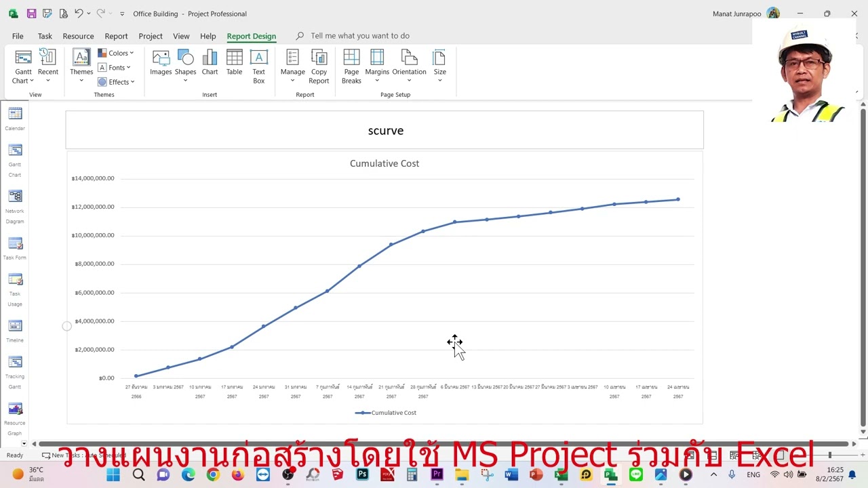This screenshot has width=868, height=488.
Task: Open Task Form view
Action: tap(15, 248)
